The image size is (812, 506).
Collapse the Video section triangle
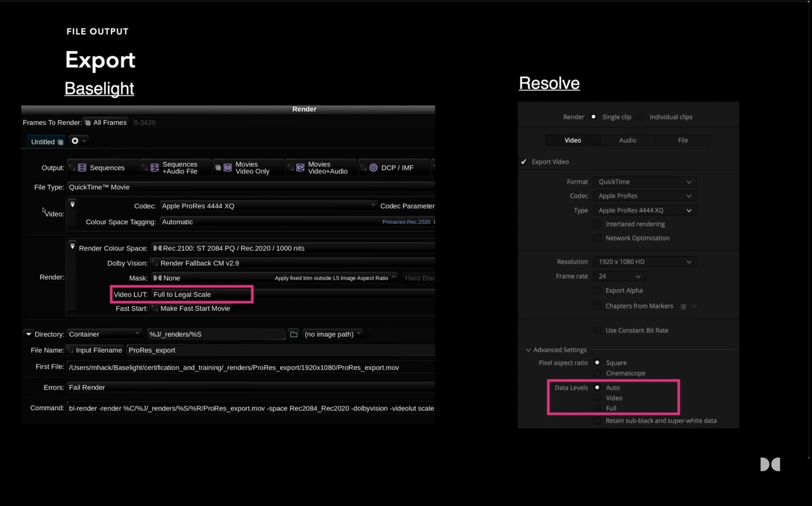click(72, 204)
